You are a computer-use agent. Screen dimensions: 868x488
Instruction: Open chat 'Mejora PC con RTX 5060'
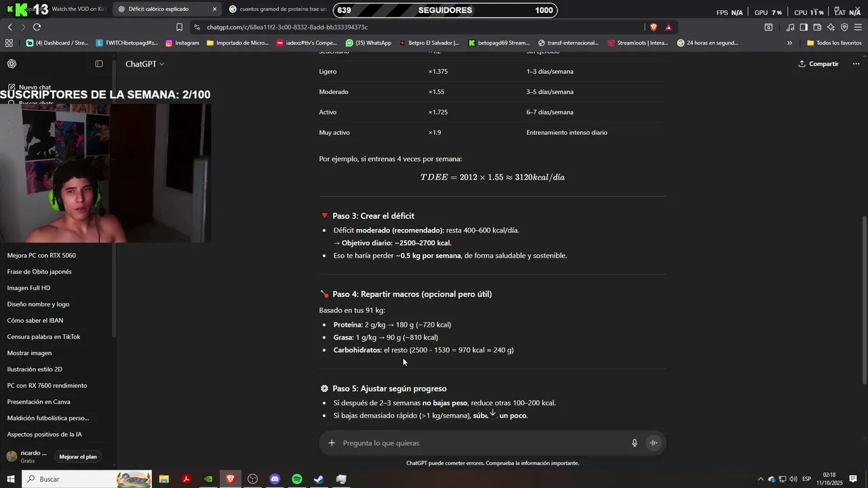(41, 256)
